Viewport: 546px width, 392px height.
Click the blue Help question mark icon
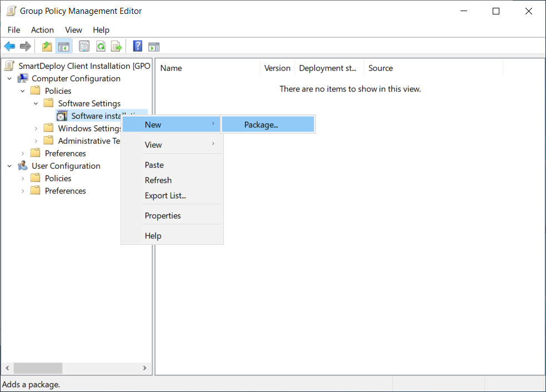tap(138, 46)
